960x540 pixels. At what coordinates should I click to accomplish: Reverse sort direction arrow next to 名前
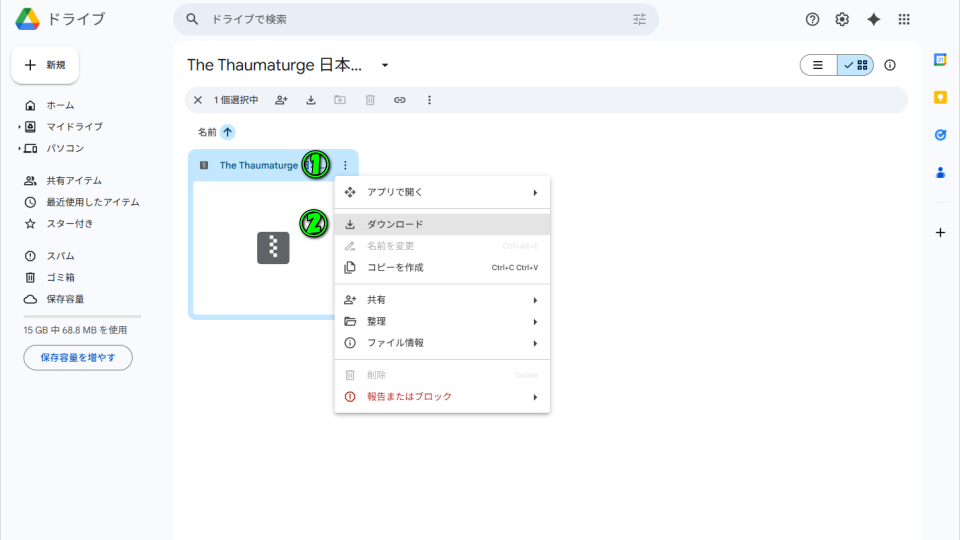[228, 132]
